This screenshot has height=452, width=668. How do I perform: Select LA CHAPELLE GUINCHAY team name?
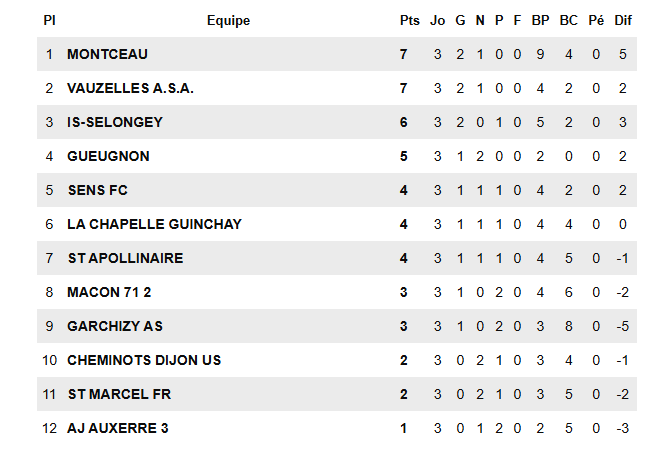(x=154, y=224)
